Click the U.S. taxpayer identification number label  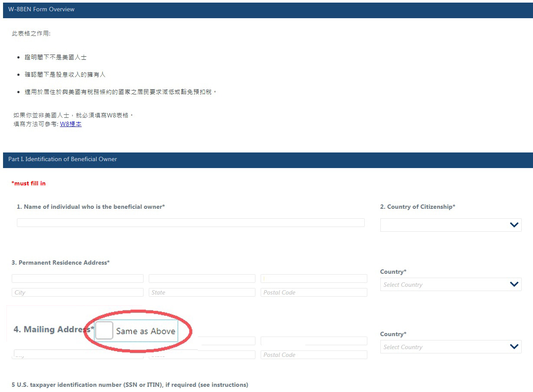pos(130,385)
